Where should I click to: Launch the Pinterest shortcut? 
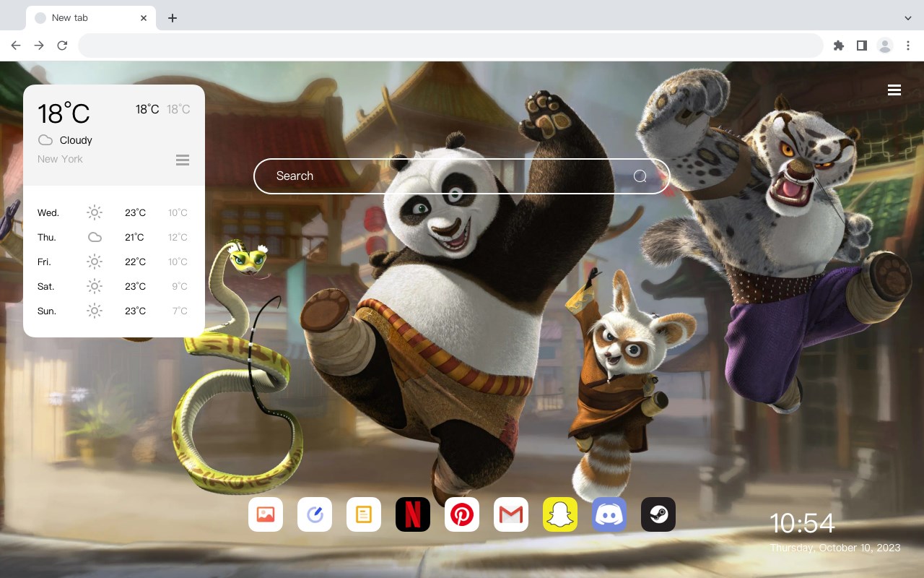[x=462, y=514]
